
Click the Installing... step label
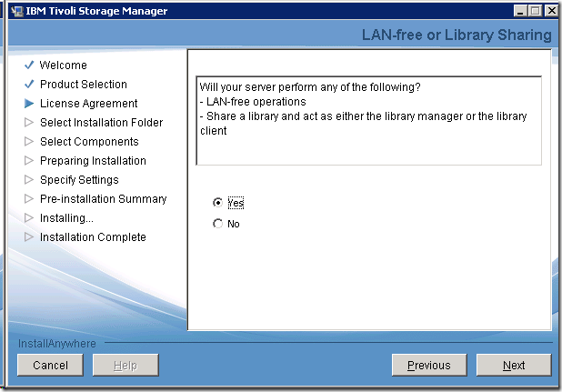tap(66, 218)
